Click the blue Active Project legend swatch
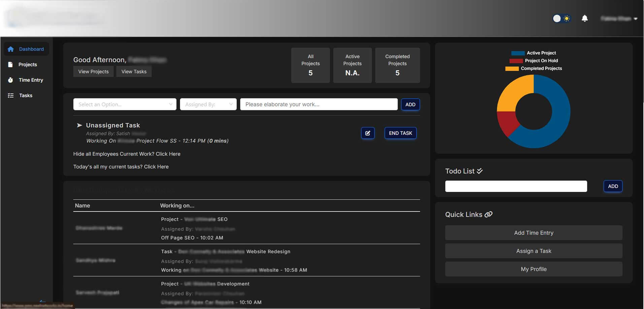 518,53
